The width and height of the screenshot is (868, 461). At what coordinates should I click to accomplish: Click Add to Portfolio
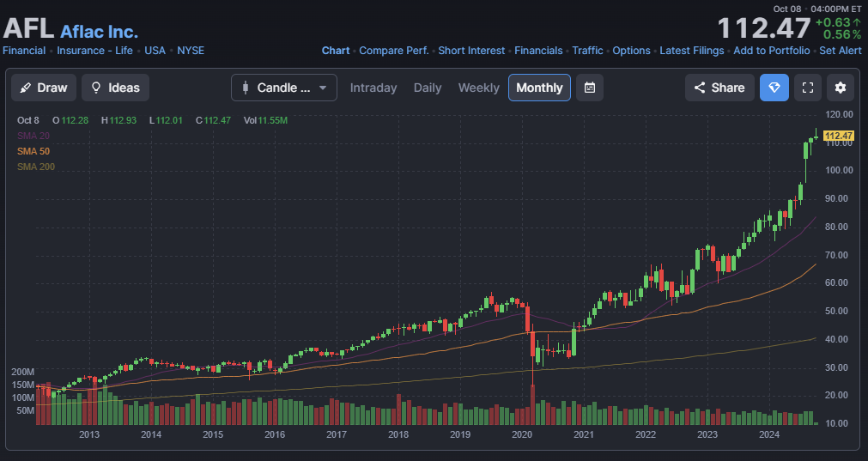coord(772,51)
